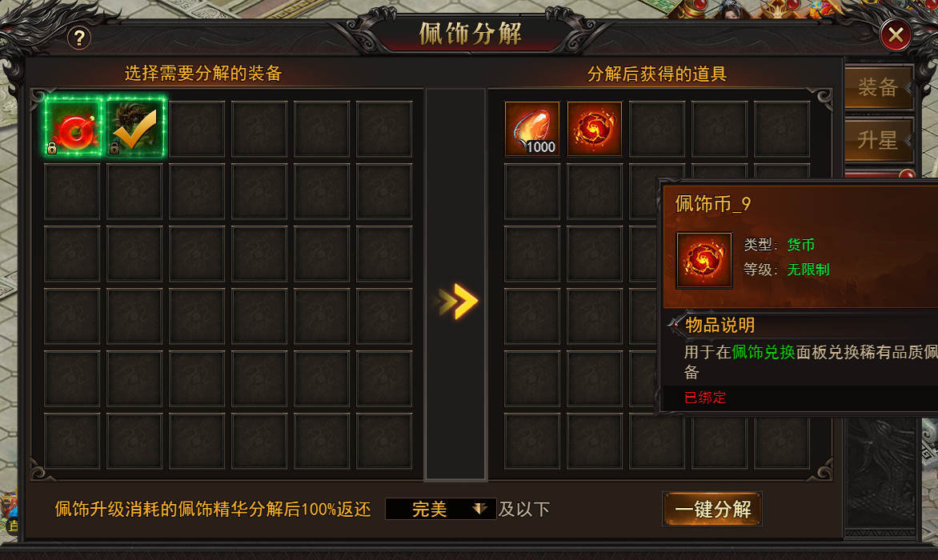Follow the green 佩饰兑换 link text
Viewport: 938px width, 560px height.
pos(764,352)
